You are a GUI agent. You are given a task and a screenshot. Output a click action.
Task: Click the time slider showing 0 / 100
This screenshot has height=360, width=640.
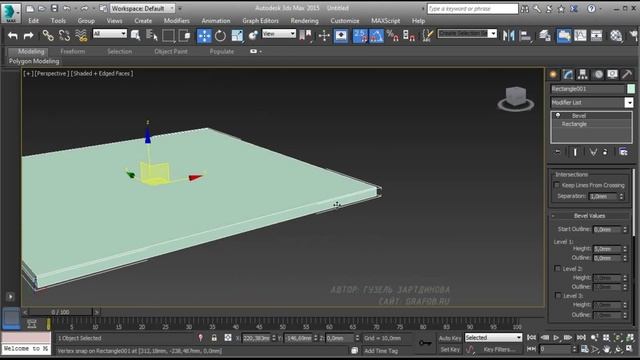tap(60, 312)
